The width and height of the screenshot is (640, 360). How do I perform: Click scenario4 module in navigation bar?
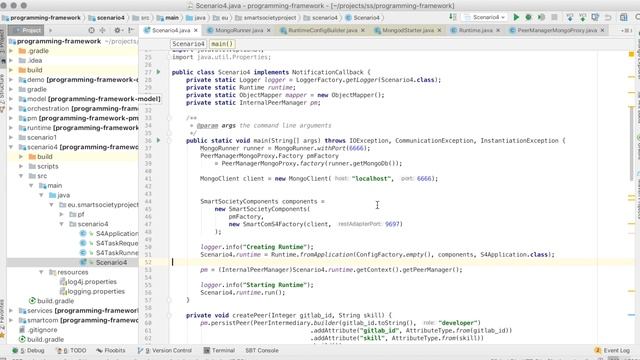(x=107, y=18)
